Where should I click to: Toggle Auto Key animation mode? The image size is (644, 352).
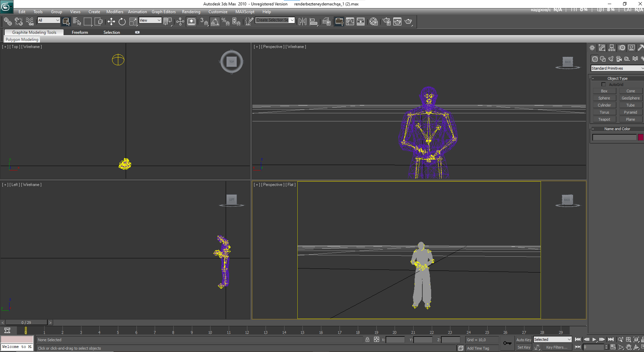(x=524, y=340)
